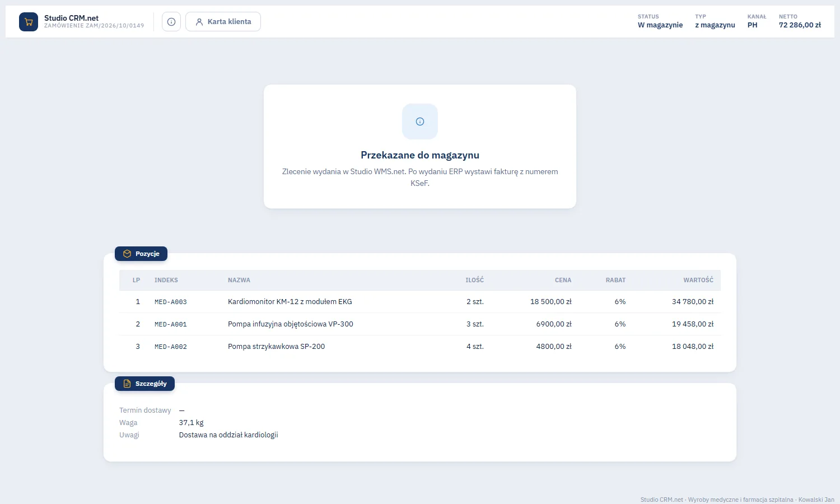
Task: Select index MED-A002
Action: 171,347
